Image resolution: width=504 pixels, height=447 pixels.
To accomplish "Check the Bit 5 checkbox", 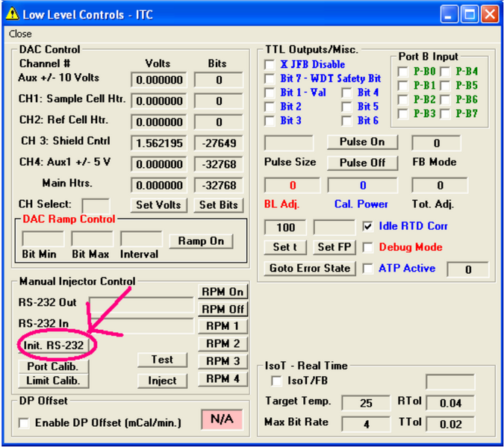I will tap(346, 107).
